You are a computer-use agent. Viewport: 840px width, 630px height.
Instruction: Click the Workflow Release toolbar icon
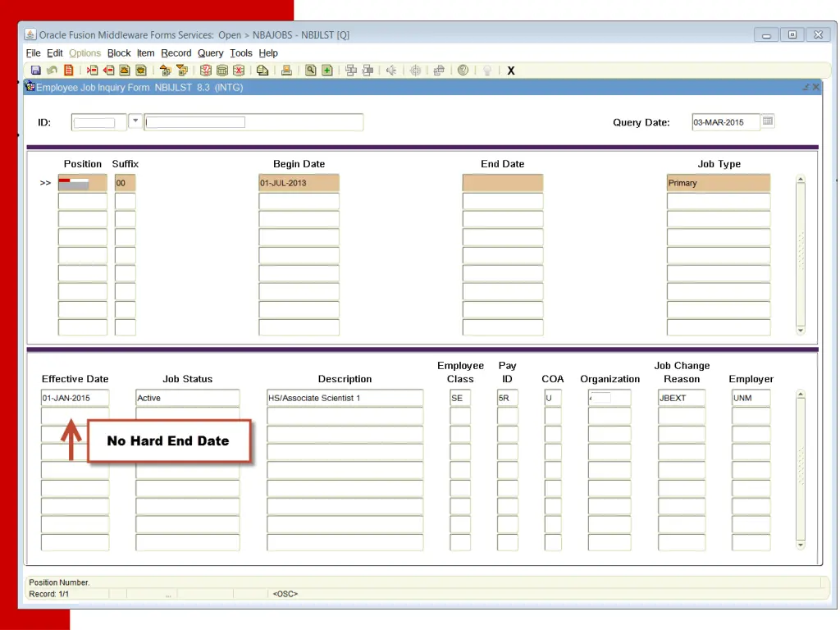click(368, 71)
